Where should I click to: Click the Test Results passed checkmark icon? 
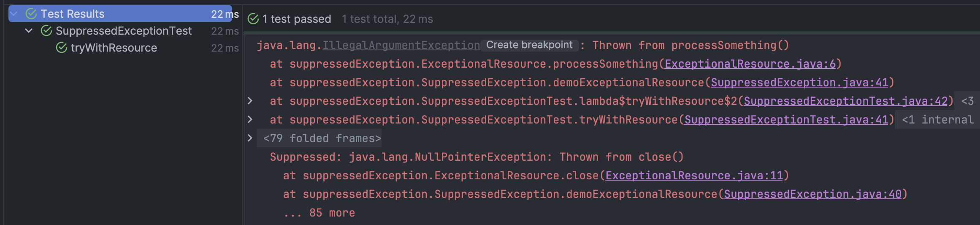31,14
